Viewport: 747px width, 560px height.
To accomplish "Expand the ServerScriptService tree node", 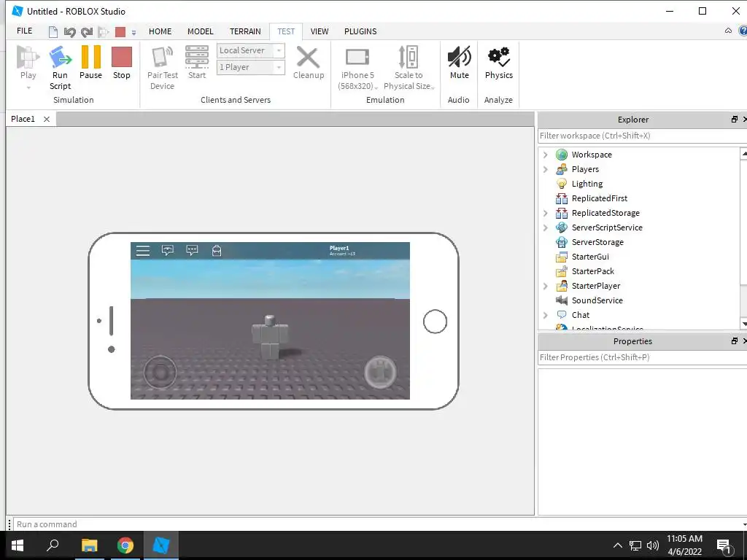I will click(546, 227).
